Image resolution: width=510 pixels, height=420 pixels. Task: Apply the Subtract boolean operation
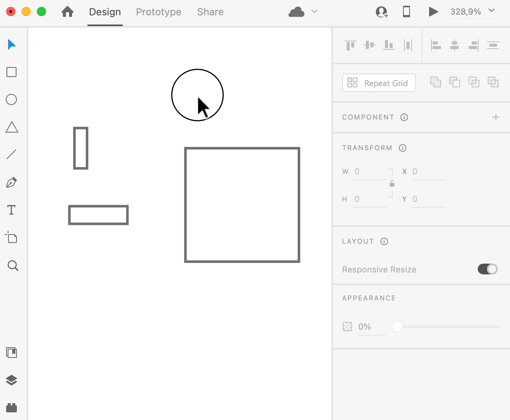click(455, 82)
